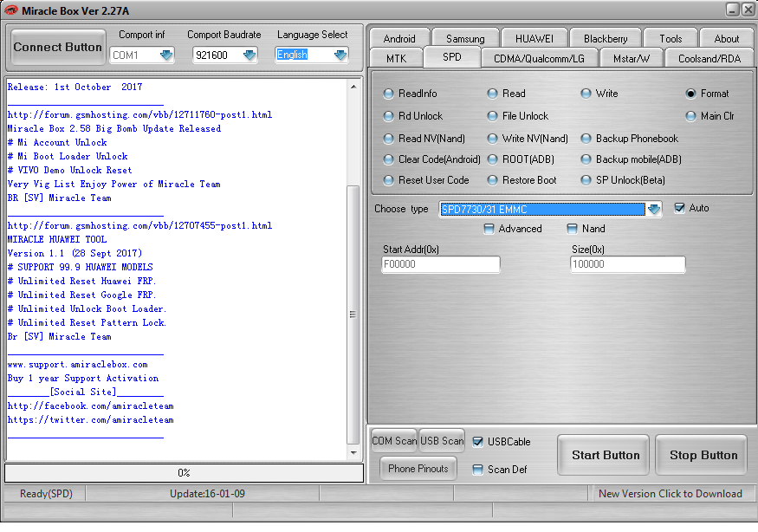Image resolution: width=758 pixels, height=532 pixels.
Task: Click the facebook.com/amiracleteam link text
Action: [90, 405]
